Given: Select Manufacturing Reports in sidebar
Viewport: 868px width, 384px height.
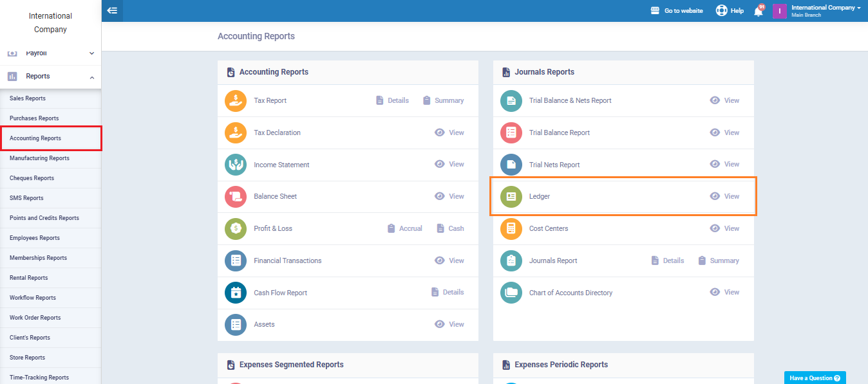Looking at the screenshot, I should pos(39,158).
